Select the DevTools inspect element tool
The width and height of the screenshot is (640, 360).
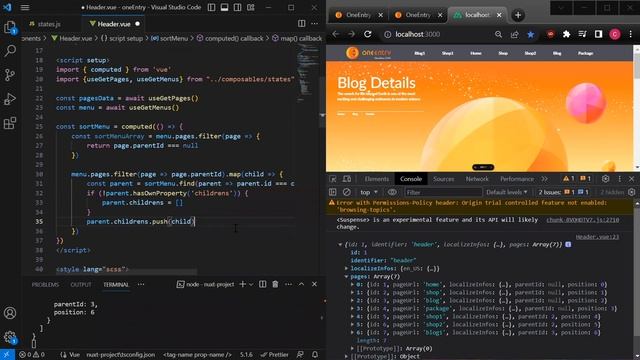[x=333, y=179]
